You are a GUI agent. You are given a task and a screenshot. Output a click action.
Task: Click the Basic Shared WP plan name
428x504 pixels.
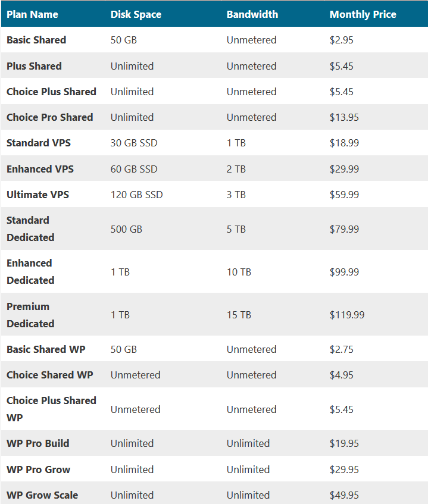point(46,349)
